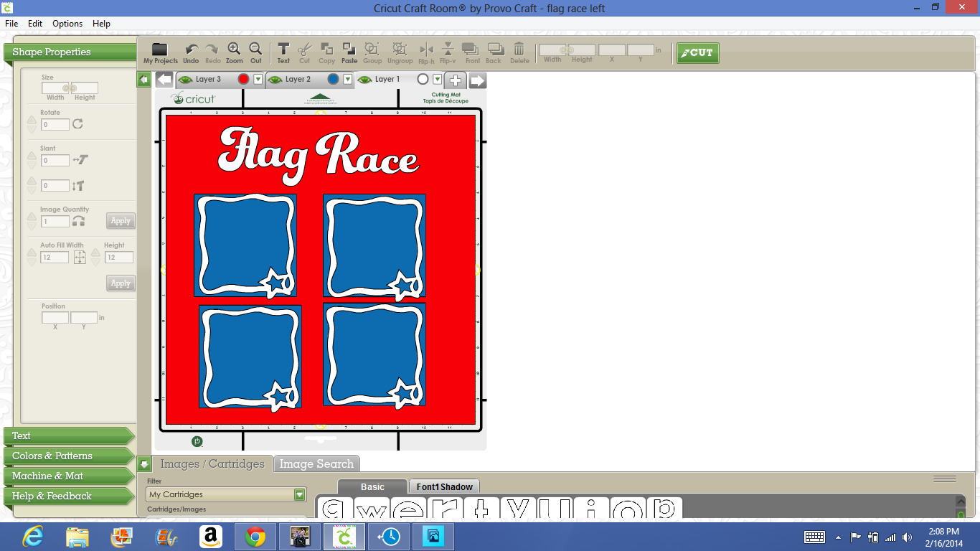This screenshot has height=551, width=980.
Task: Paste from clipboard
Action: [349, 52]
